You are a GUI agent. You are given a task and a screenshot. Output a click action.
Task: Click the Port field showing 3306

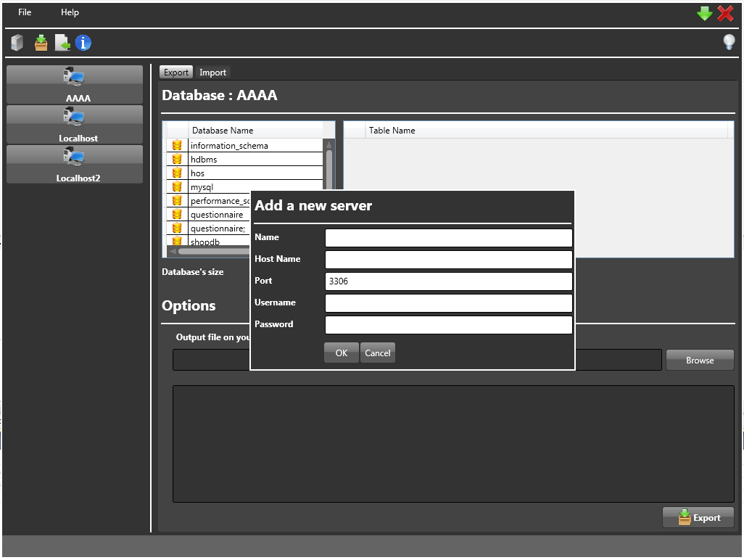coord(448,281)
